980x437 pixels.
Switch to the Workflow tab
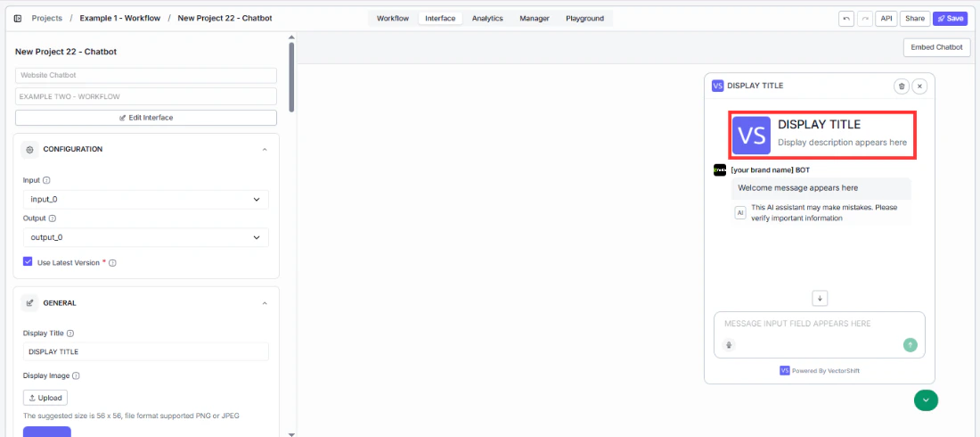(x=393, y=19)
